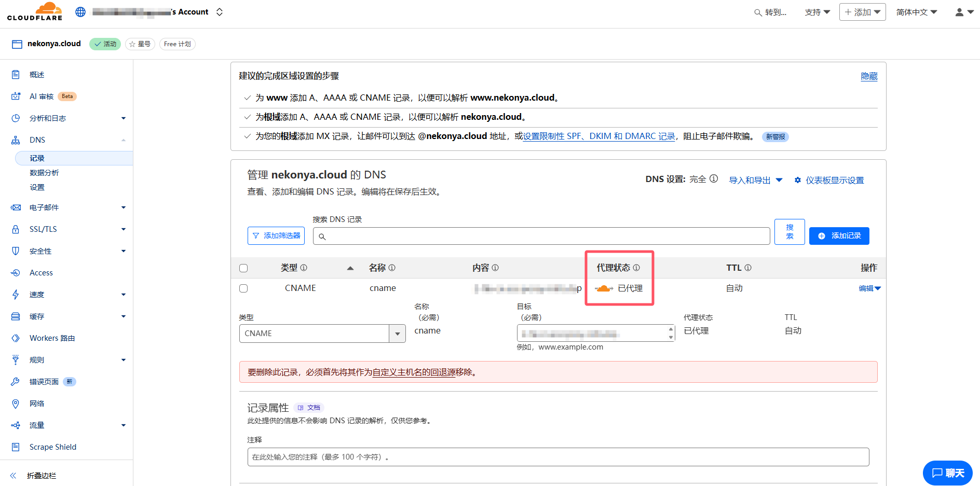Click the AI 审核 robot icon
Screen dimensions: 980x486
16,96
